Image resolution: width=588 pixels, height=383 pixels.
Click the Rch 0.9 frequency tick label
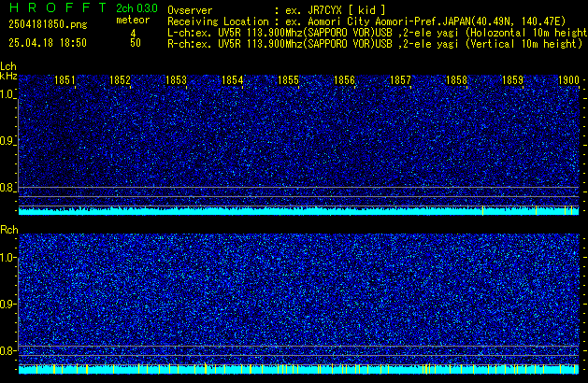pos(7,304)
